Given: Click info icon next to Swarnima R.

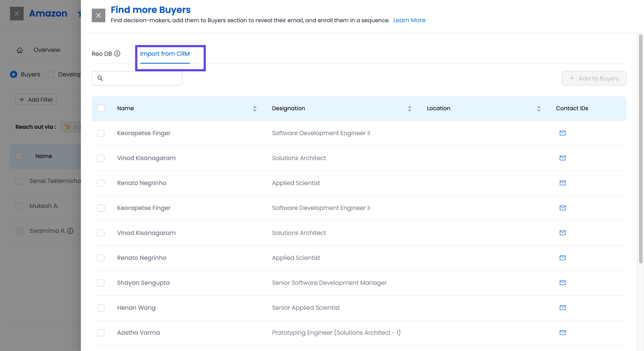Looking at the screenshot, I should click(x=70, y=231).
